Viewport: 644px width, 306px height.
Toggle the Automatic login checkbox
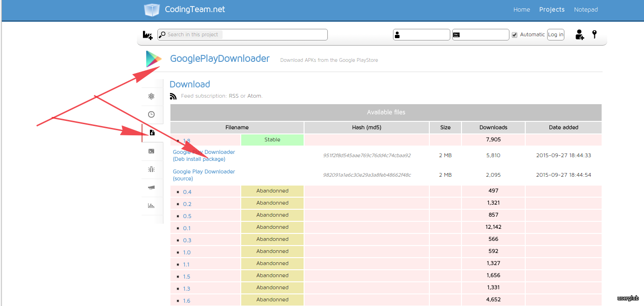point(515,35)
